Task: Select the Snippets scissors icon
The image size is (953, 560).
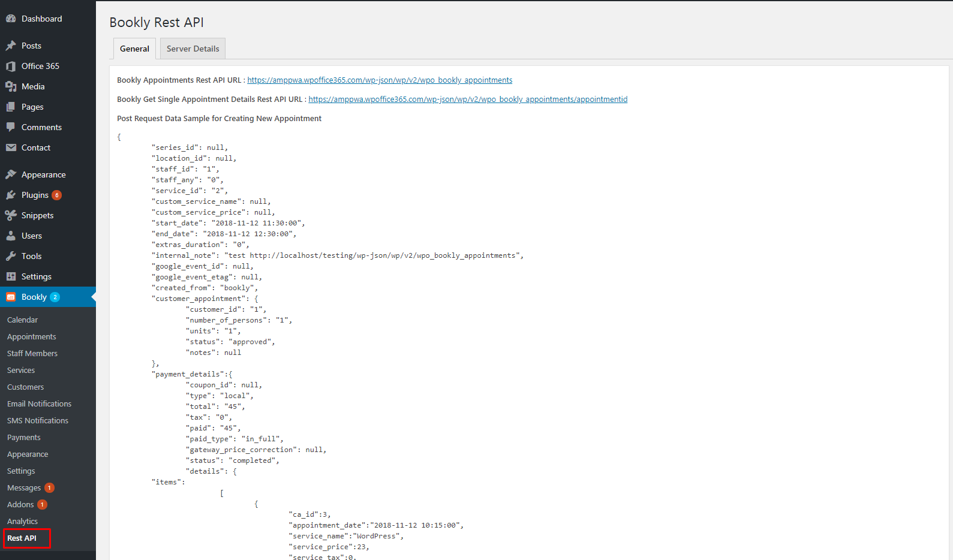Action: pyautogui.click(x=11, y=215)
